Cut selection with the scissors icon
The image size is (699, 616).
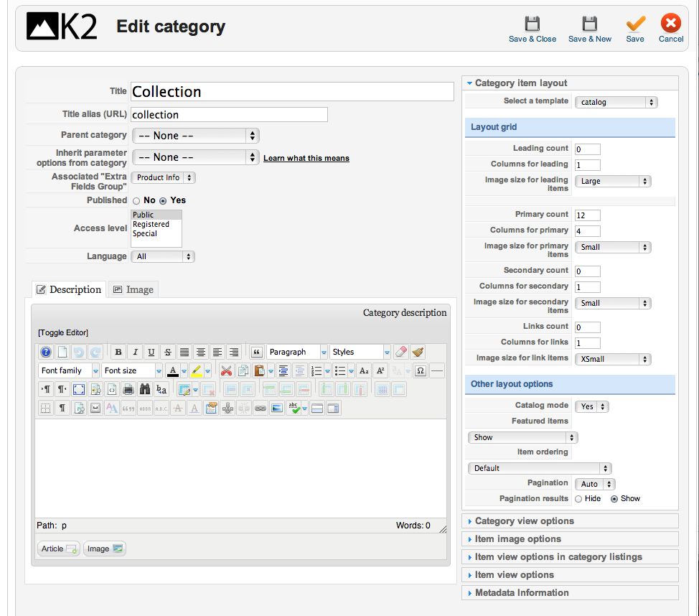pos(227,370)
